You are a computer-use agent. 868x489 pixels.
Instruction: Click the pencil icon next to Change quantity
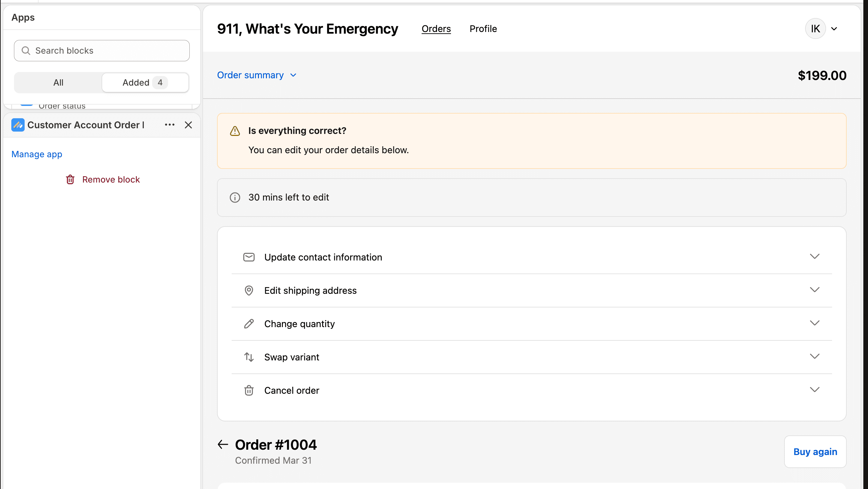click(249, 324)
